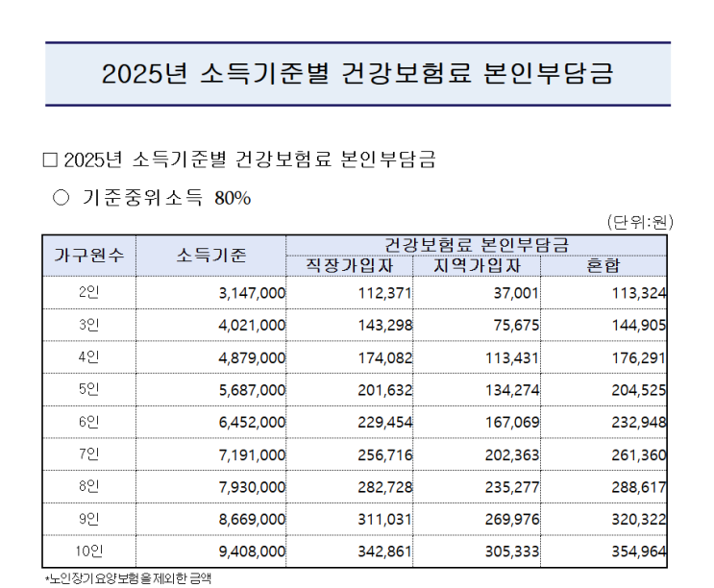Click income value 5,687,000

[253, 390]
